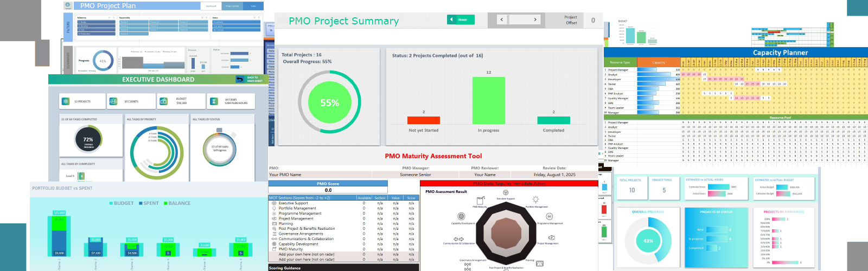Screen dimensions: 868x271
Task: Click the green SPENT legend swatch in the budget chart
Action: tap(141, 203)
